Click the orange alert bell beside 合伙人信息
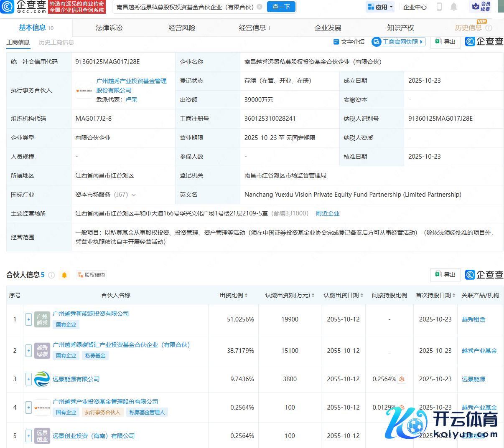Image resolution: width=504 pixels, height=448 pixels. click(x=64, y=275)
